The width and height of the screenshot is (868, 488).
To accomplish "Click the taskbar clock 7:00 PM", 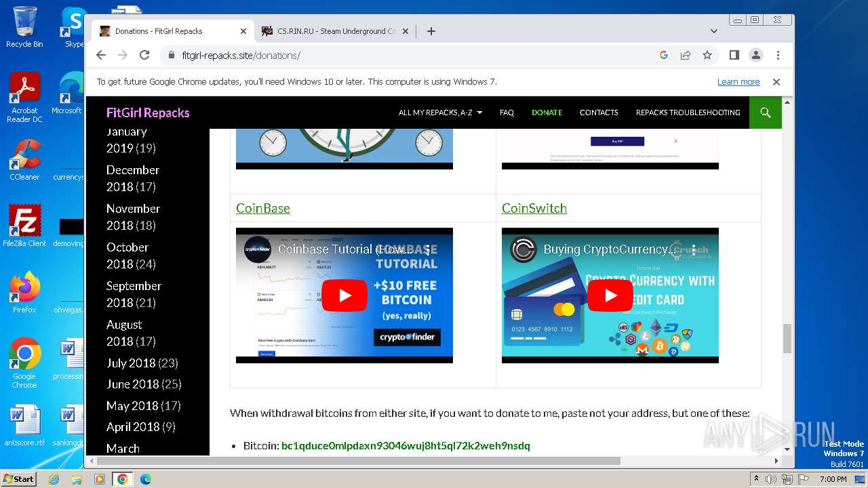I will click(x=833, y=479).
